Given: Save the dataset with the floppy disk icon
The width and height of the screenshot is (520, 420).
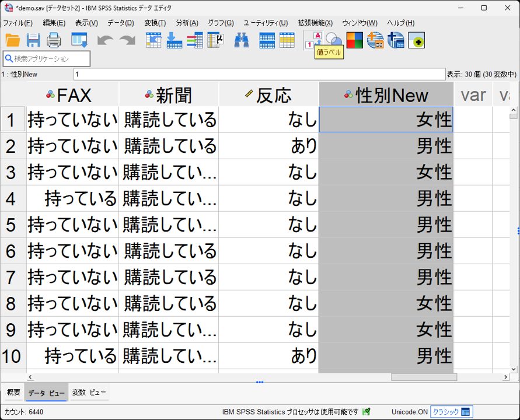Looking at the screenshot, I should pyautogui.click(x=33, y=40).
